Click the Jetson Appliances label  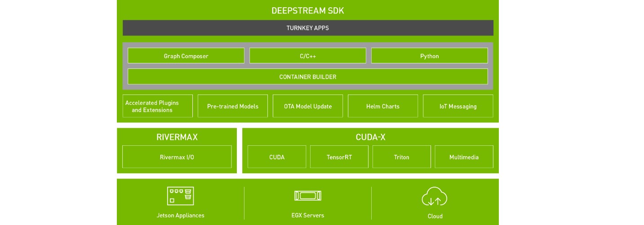tap(180, 216)
